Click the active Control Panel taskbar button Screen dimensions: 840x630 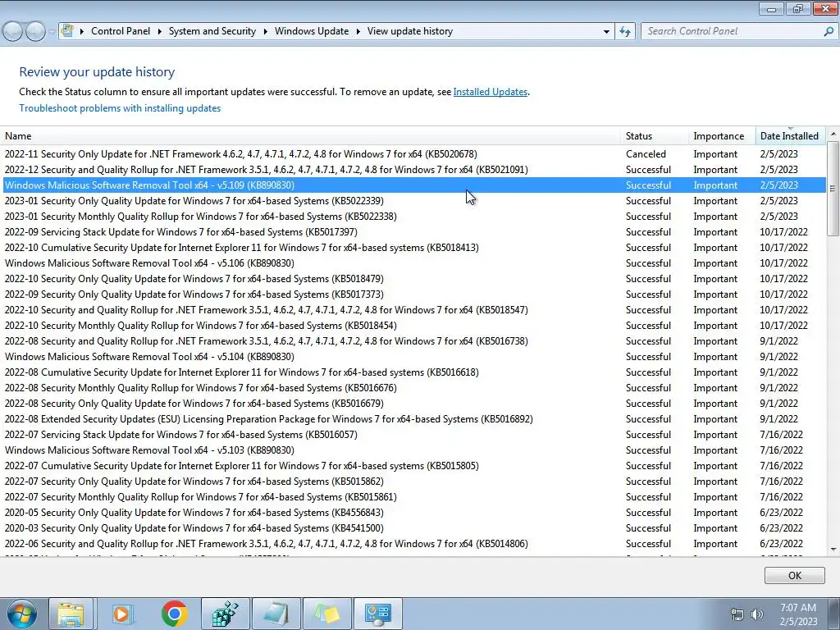click(378, 614)
